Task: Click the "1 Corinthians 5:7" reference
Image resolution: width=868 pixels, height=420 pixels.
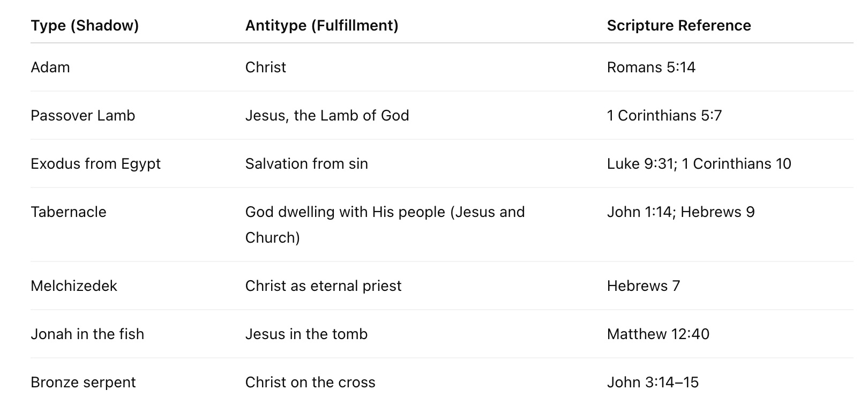Action: [664, 116]
